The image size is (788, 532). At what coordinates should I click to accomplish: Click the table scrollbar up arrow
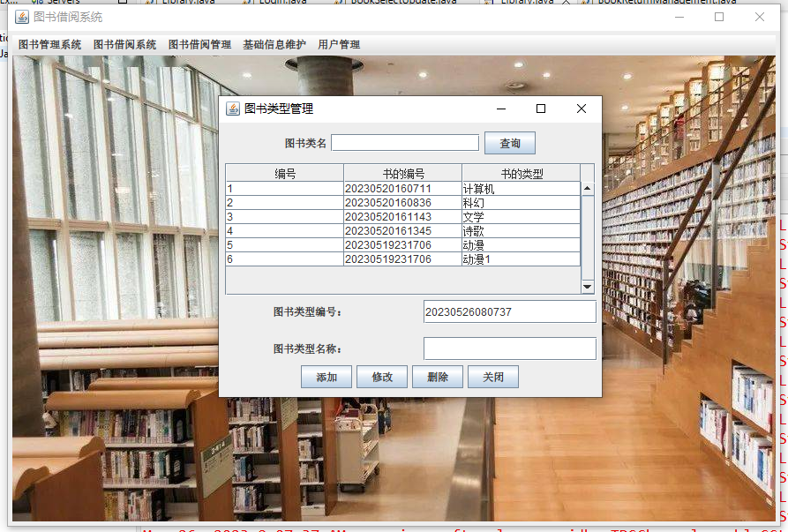coord(587,189)
